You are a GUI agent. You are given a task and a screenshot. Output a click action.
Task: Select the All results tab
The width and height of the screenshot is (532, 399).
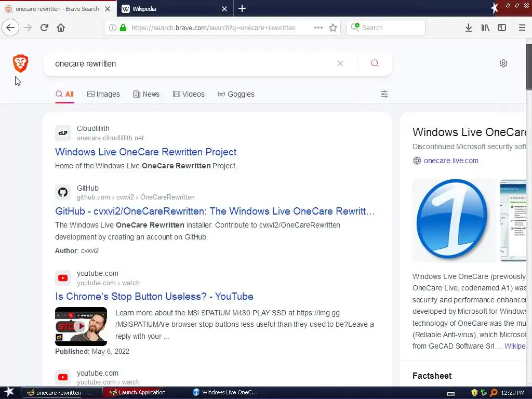[64, 94]
